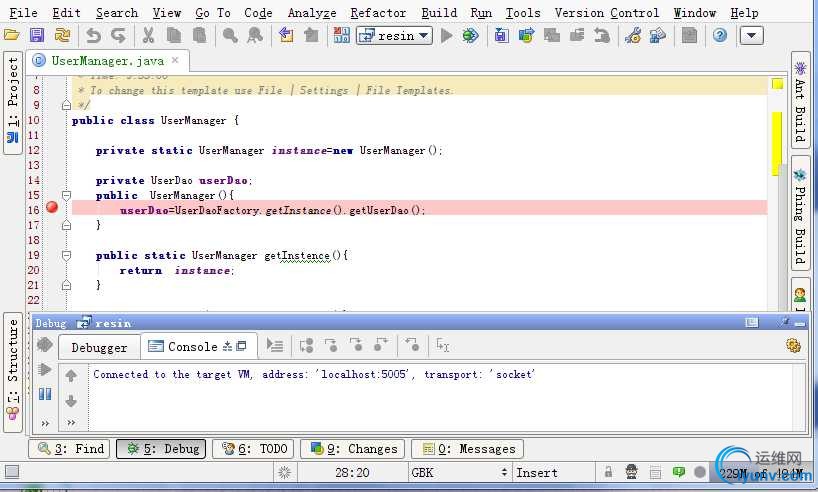Open the 6: TODO tool window
The height and width of the screenshot is (492, 818).
pyautogui.click(x=254, y=449)
